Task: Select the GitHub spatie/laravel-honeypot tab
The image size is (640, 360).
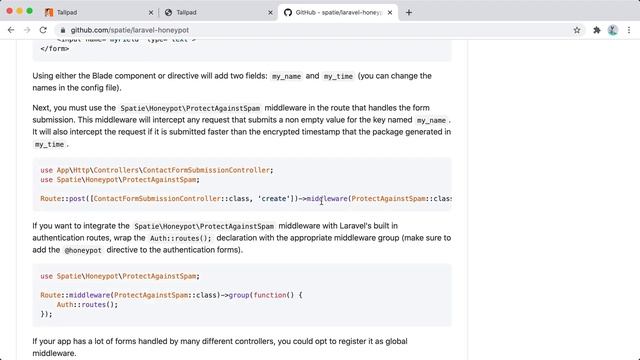Action: (338, 12)
